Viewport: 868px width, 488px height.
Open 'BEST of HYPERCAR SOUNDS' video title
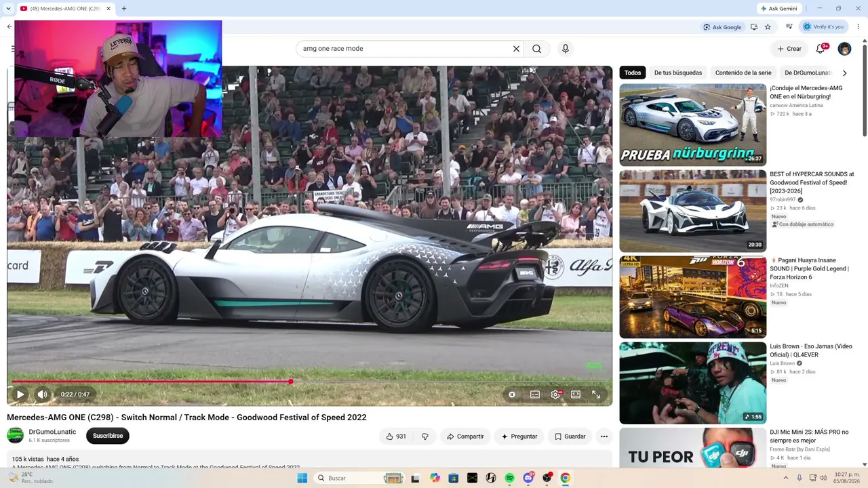812,182
